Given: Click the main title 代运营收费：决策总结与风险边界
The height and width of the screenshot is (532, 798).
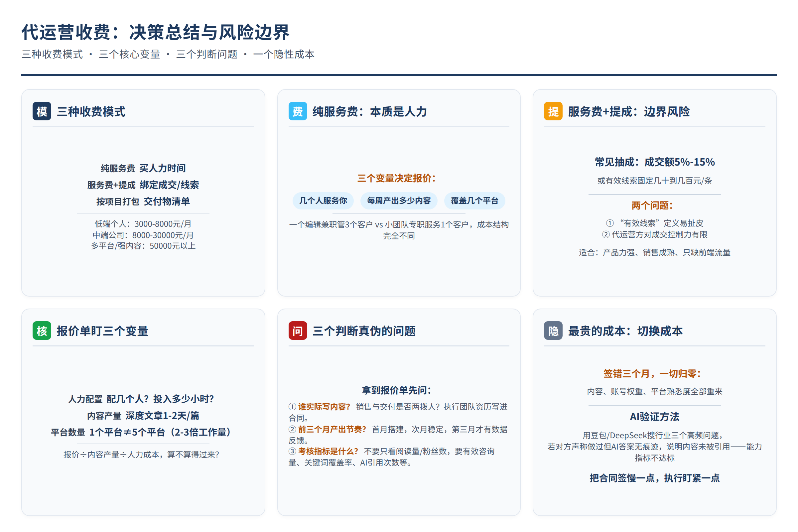Looking at the screenshot, I should click(x=155, y=33).
